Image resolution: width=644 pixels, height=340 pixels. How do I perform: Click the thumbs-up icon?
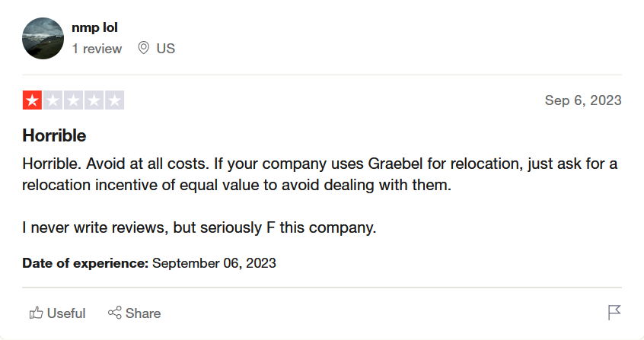coord(36,313)
